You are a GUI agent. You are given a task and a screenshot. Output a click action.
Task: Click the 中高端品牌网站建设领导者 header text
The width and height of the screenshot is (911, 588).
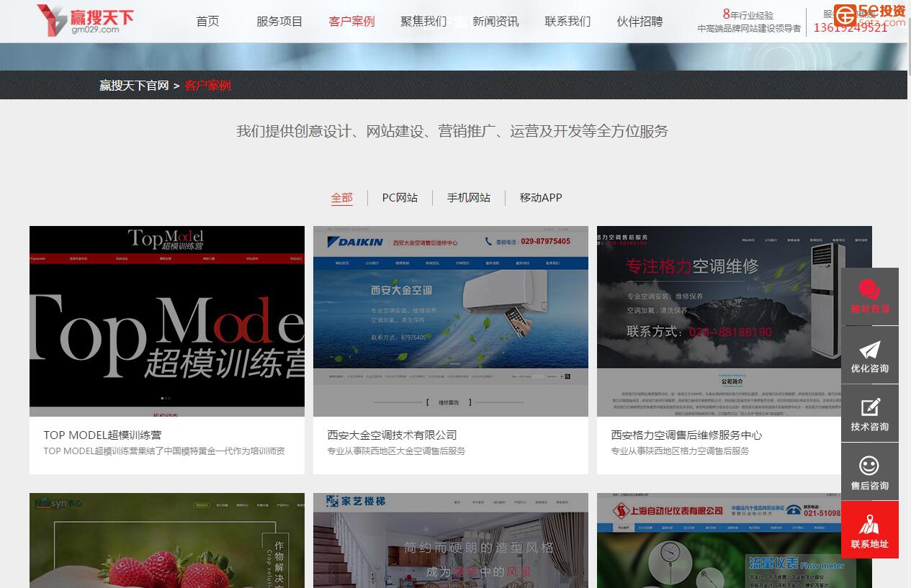coord(749,29)
